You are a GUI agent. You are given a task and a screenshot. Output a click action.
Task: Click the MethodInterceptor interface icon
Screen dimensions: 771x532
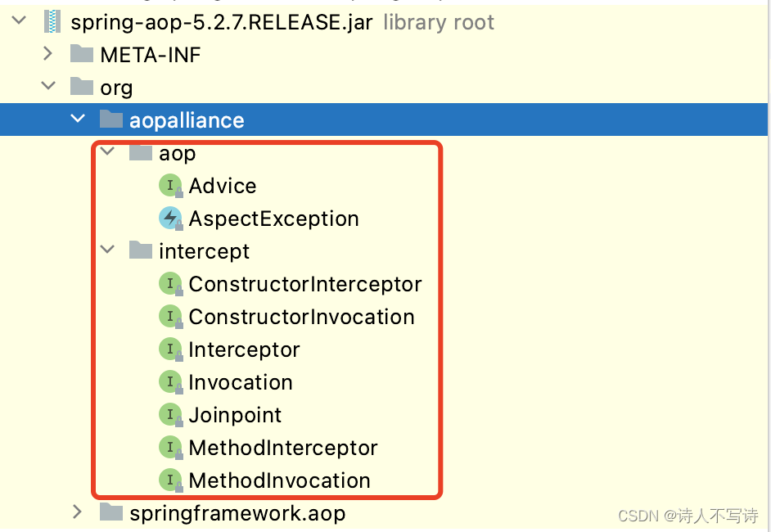[x=170, y=448]
